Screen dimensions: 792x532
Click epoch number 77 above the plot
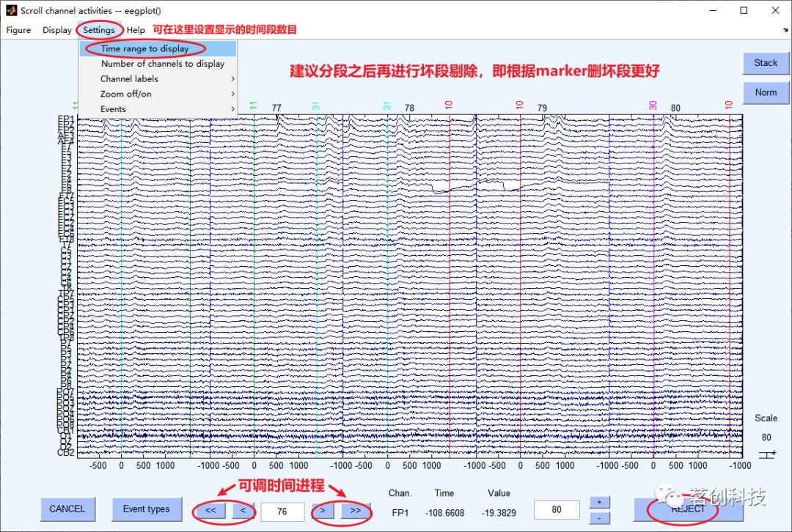(276, 108)
